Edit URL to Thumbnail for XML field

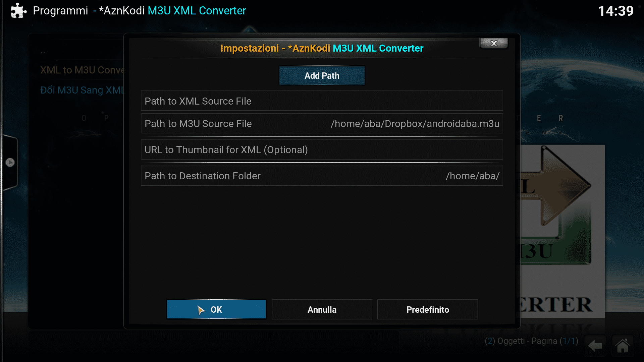322,150
